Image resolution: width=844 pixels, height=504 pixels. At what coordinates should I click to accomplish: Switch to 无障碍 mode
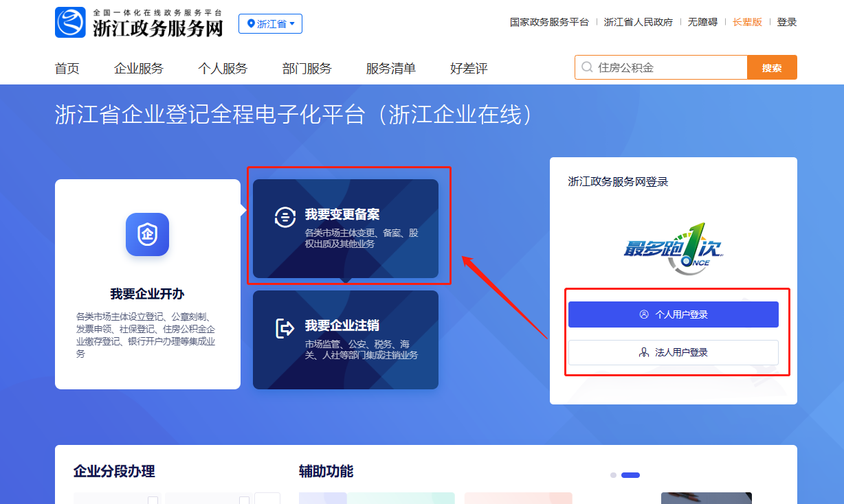point(702,22)
